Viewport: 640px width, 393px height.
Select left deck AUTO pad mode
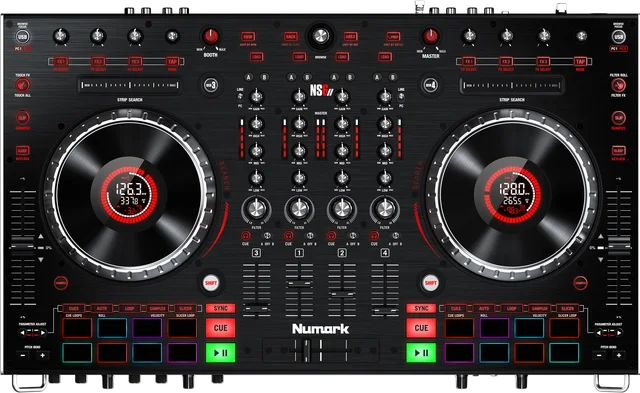click(102, 308)
